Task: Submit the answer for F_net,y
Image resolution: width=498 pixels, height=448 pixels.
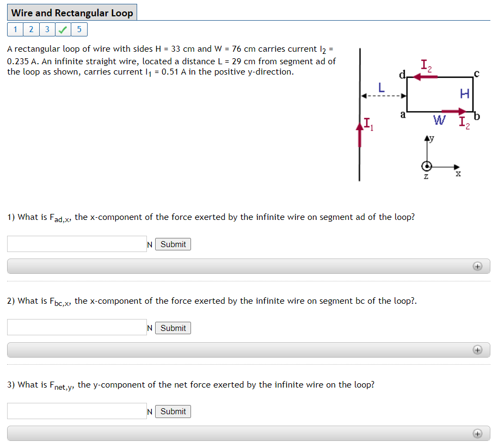Action: 173,411
